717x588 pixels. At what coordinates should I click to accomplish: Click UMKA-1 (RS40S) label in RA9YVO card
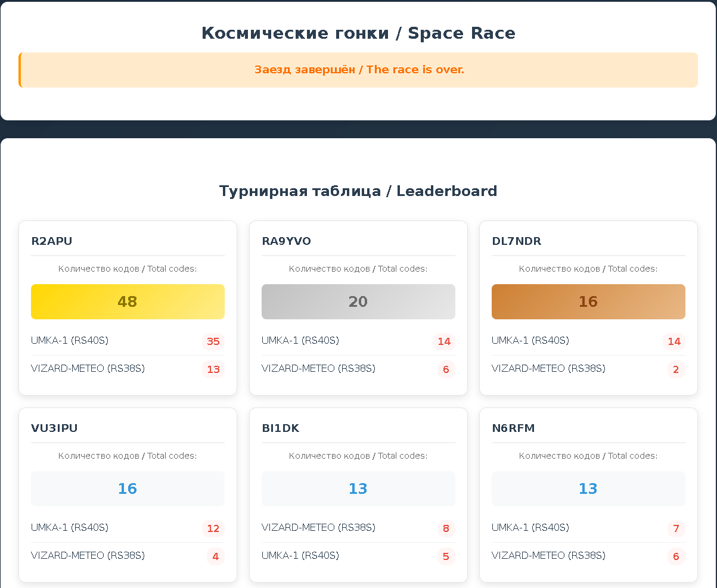pyautogui.click(x=300, y=341)
